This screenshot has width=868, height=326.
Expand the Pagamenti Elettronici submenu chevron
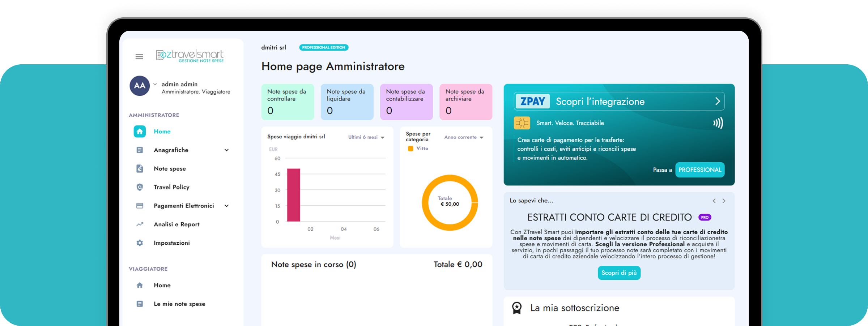(226, 206)
